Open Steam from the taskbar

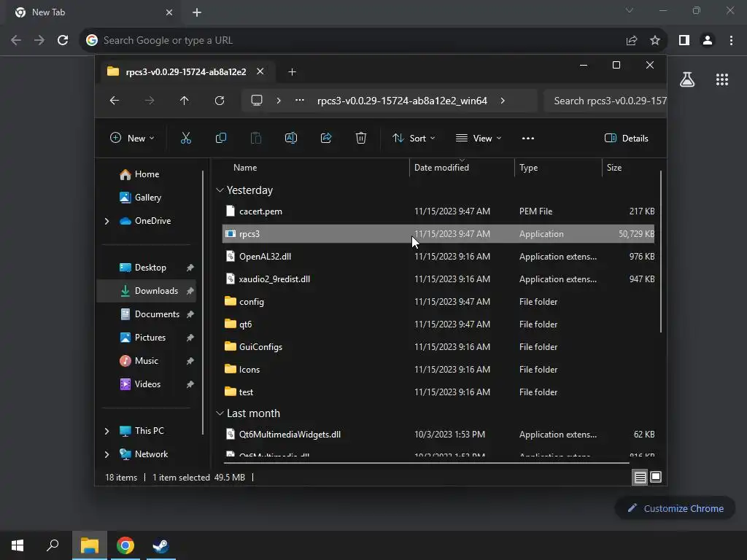coord(160,545)
